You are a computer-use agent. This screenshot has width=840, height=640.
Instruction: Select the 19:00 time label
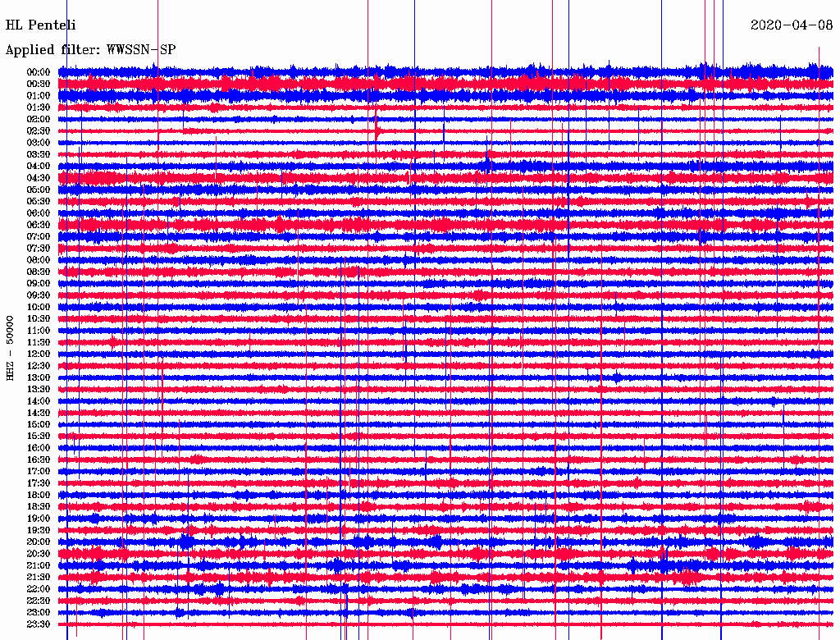39,519
